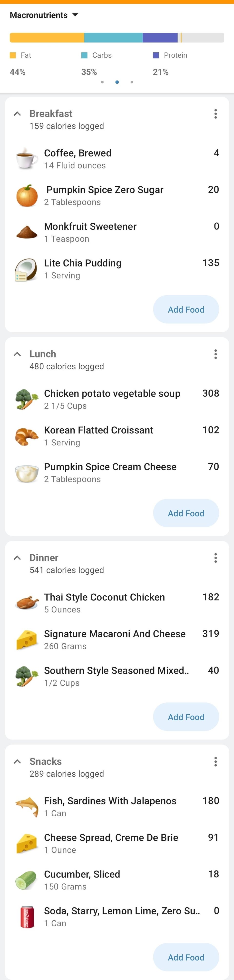Add food to Dinner

click(186, 717)
